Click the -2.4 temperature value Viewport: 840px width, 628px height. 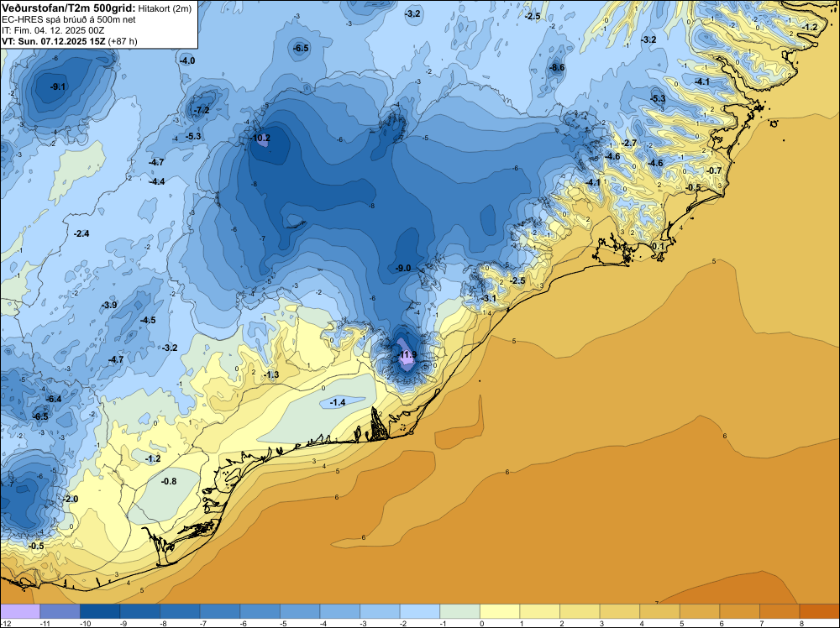[x=81, y=234]
